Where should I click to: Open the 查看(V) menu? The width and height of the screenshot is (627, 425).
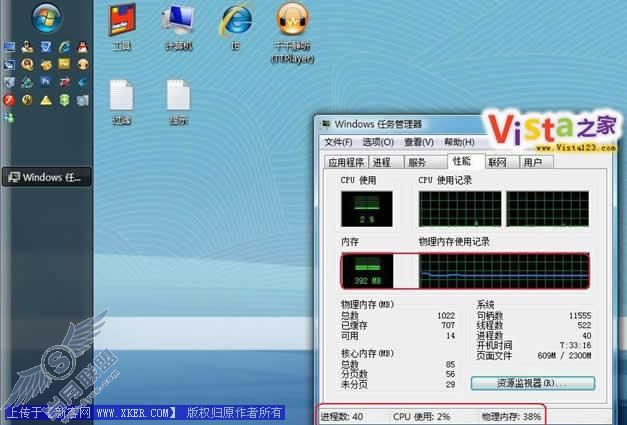click(419, 142)
